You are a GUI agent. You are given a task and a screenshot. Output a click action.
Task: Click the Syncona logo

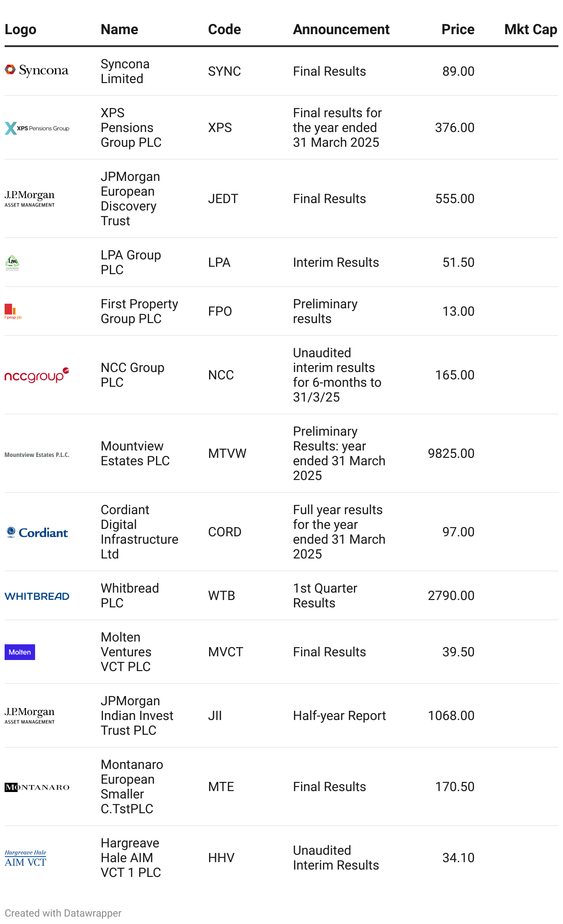click(x=36, y=70)
